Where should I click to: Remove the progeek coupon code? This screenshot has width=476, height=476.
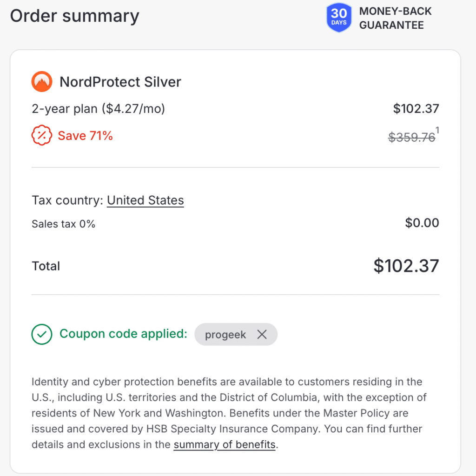click(262, 334)
